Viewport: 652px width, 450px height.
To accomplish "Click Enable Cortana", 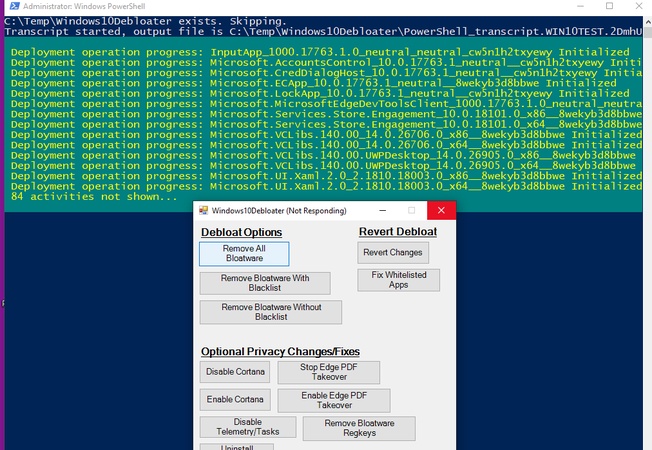I will (x=235, y=399).
